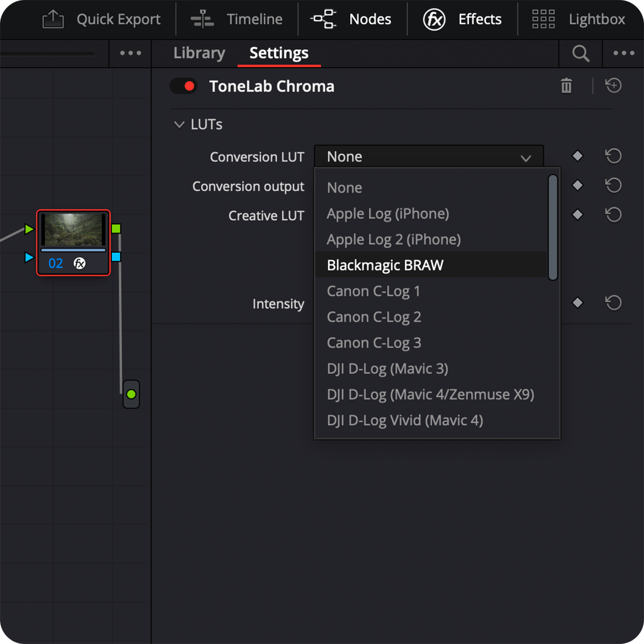Reset the Intensity parameter

tap(613, 303)
